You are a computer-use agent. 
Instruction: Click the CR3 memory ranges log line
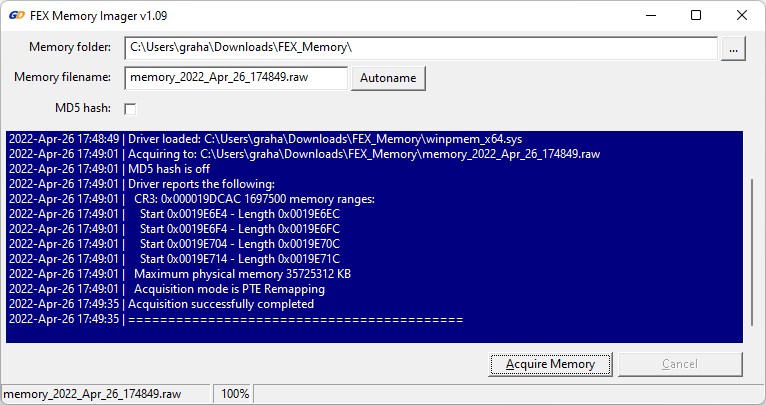coord(252,199)
